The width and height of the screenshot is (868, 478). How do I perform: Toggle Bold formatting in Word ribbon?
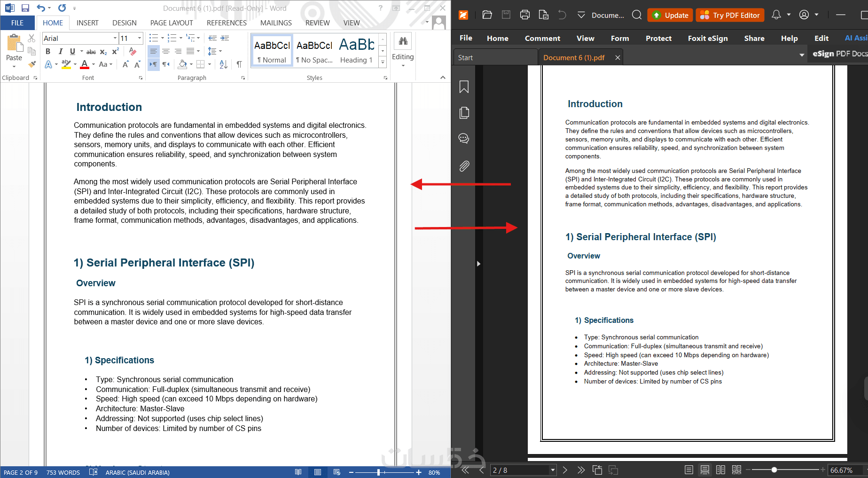coord(47,51)
